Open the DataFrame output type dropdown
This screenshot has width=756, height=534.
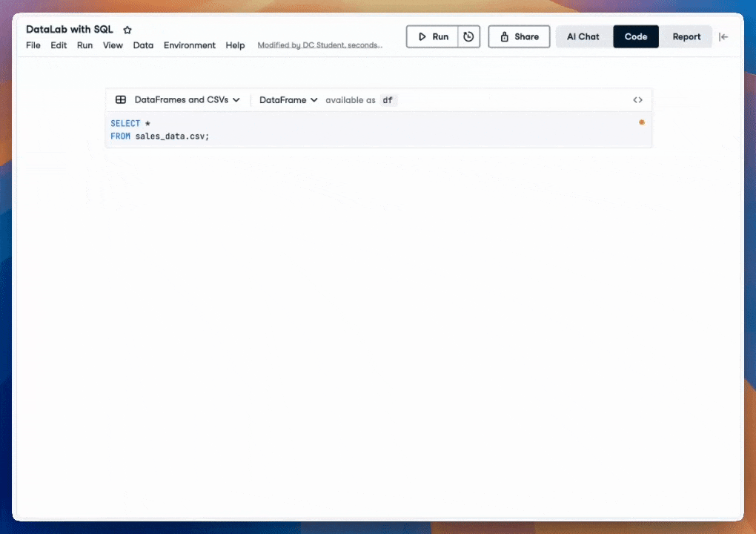(288, 100)
